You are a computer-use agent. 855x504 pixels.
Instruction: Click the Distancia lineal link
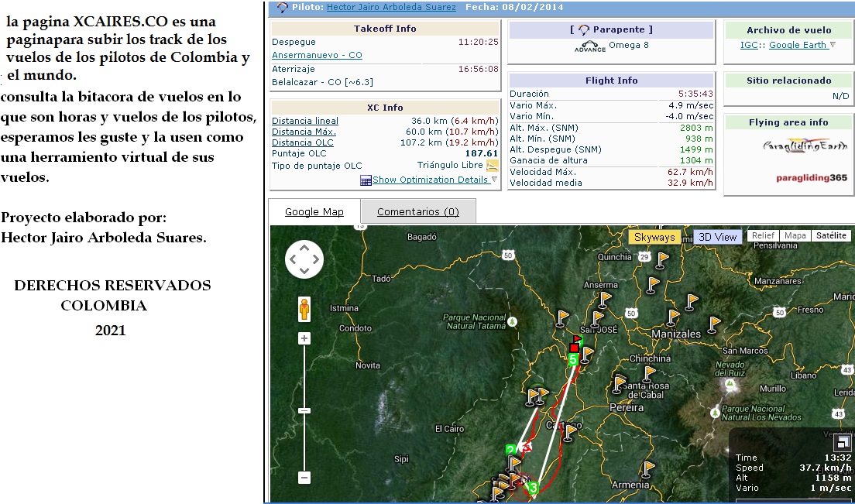[x=305, y=121]
